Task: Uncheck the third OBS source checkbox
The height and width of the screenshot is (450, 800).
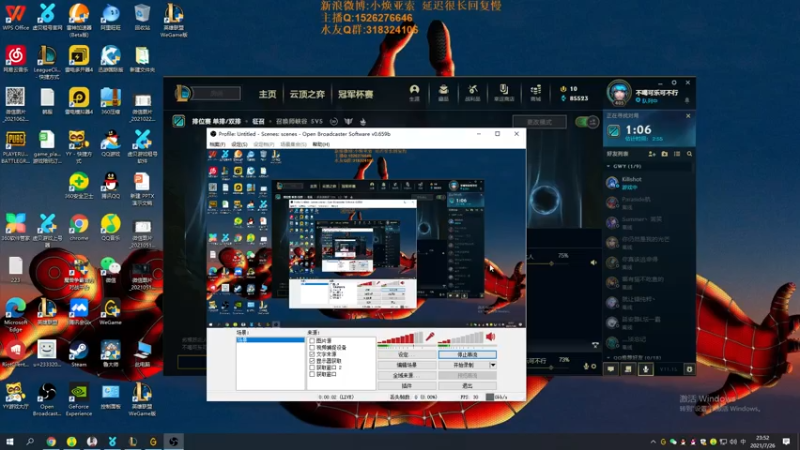Action: tap(312, 354)
